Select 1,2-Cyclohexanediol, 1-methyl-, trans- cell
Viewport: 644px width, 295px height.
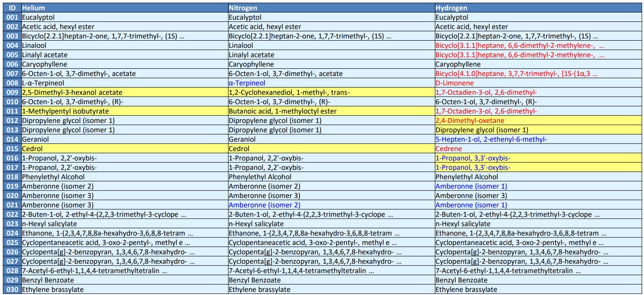[x=331, y=93]
